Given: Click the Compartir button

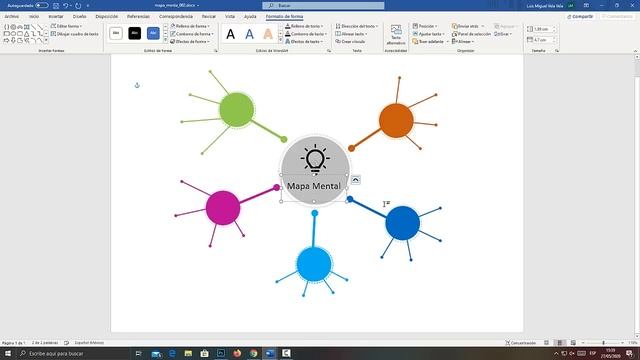Looking at the screenshot, I should point(580,16).
